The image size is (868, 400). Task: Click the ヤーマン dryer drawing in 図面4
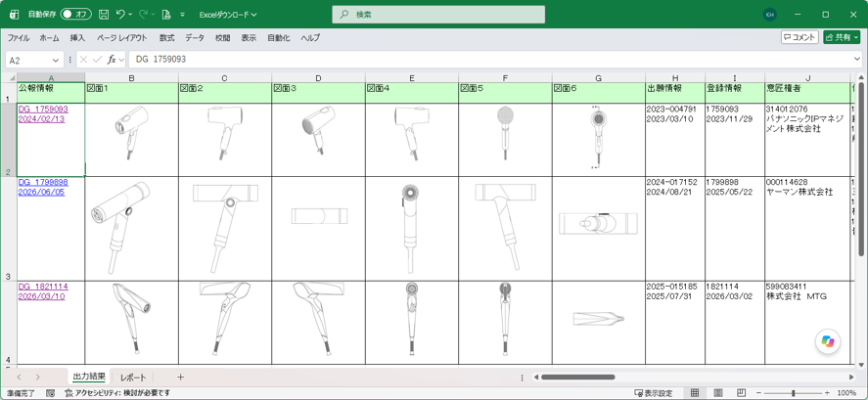click(411, 228)
